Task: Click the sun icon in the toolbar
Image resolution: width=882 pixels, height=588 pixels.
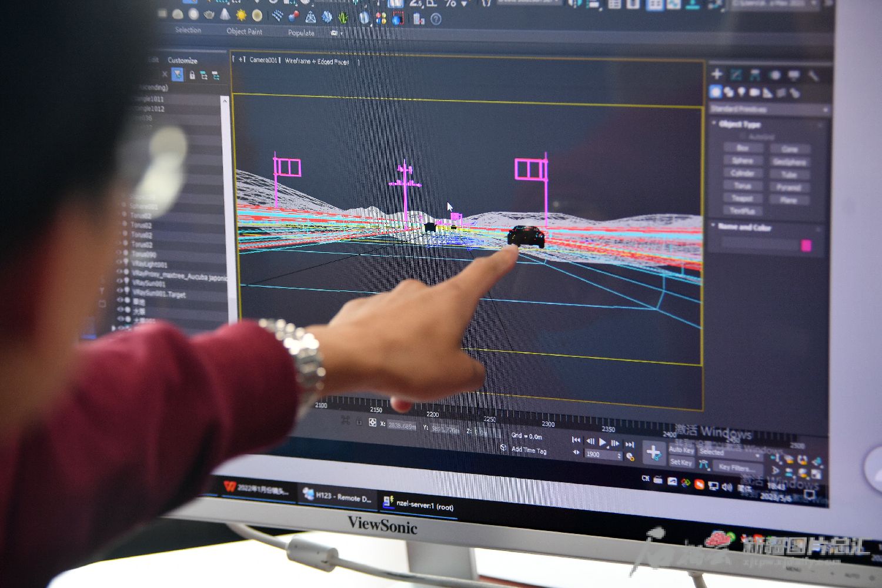Action: tap(241, 15)
